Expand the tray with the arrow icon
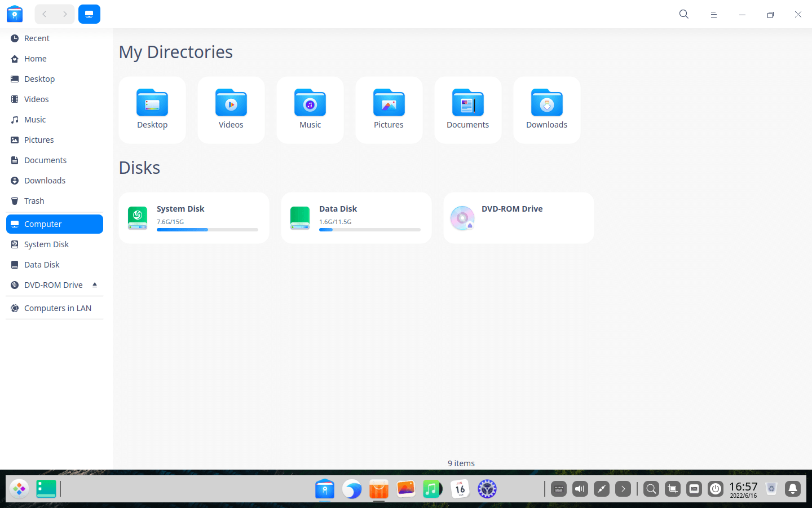 623,489
